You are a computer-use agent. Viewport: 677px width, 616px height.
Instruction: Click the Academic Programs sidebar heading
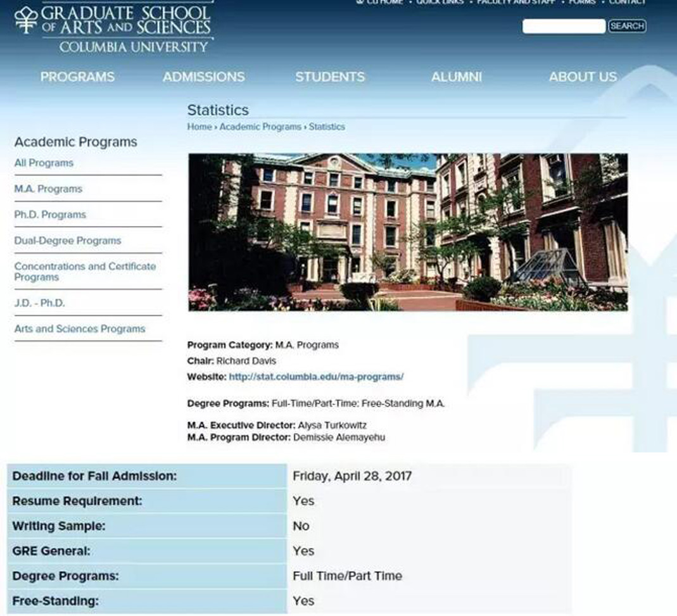coord(76,142)
